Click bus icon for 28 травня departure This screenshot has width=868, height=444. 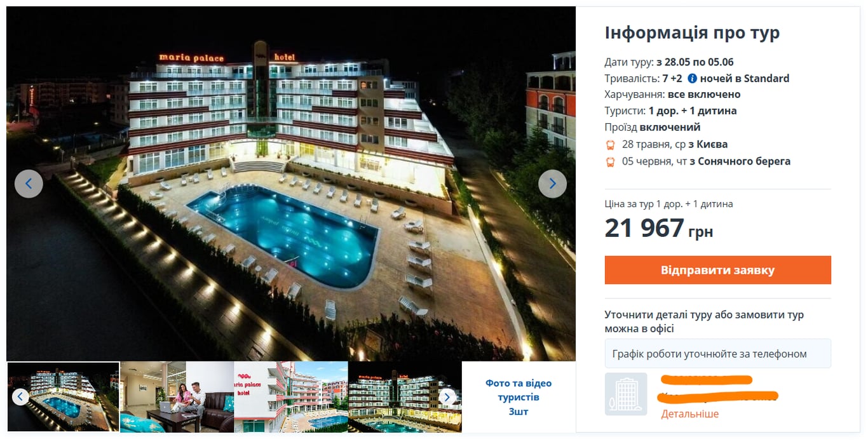(x=610, y=144)
